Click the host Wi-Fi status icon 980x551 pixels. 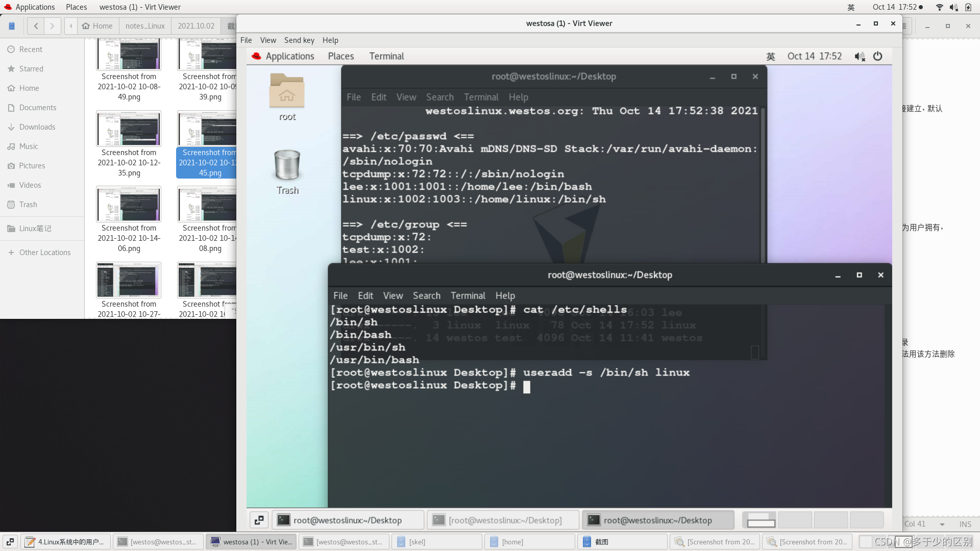tap(939, 7)
